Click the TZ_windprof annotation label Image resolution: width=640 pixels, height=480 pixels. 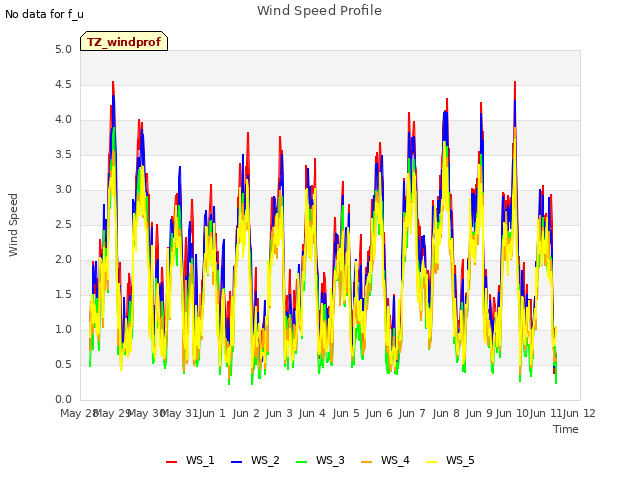(124, 41)
